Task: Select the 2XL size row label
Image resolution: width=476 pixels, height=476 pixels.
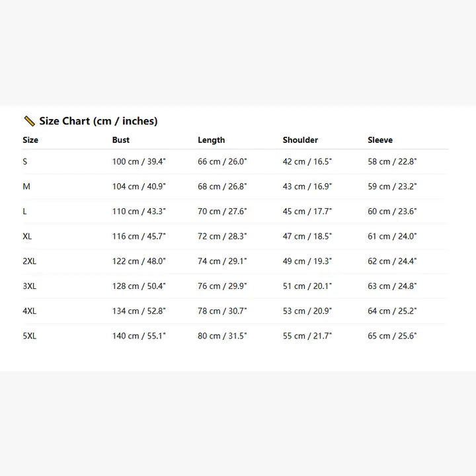Action: click(30, 261)
